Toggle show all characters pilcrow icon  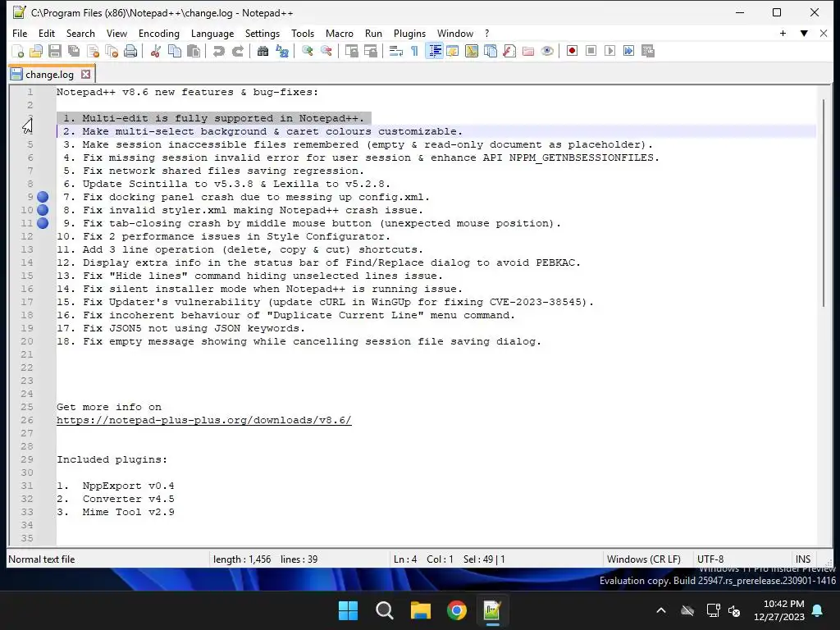[414, 52]
